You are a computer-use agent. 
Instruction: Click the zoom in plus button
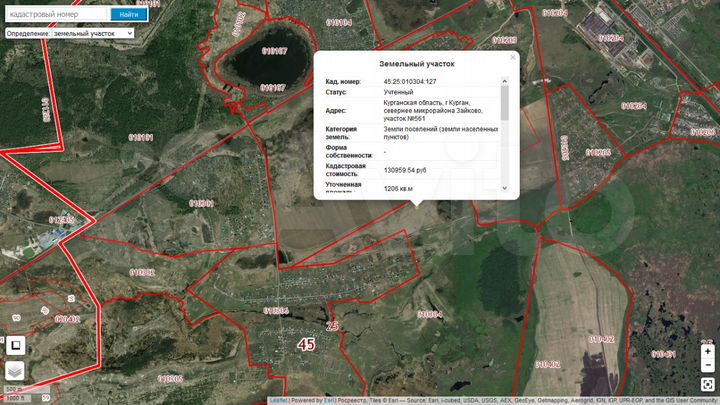click(x=707, y=351)
